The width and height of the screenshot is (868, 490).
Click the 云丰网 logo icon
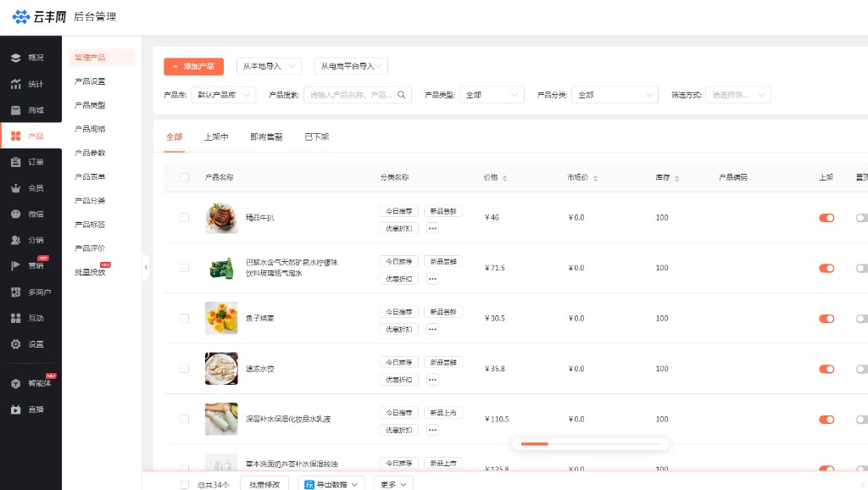21,17
